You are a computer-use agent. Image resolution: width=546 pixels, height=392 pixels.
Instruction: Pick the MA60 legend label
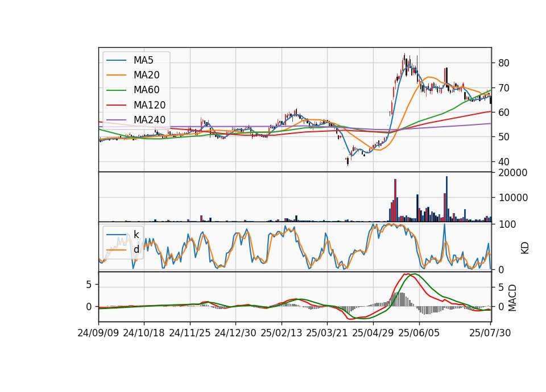(146, 90)
